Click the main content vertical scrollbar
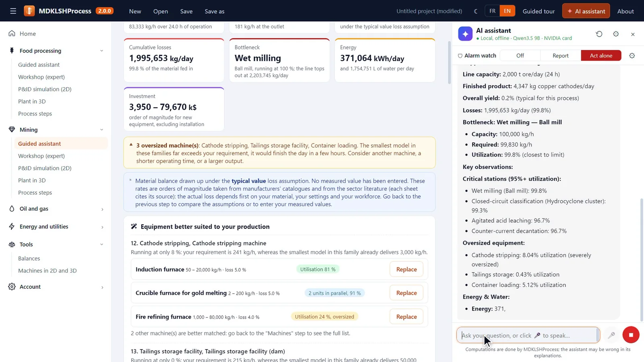This screenshot has height=362, width=644. click(450, 62)
